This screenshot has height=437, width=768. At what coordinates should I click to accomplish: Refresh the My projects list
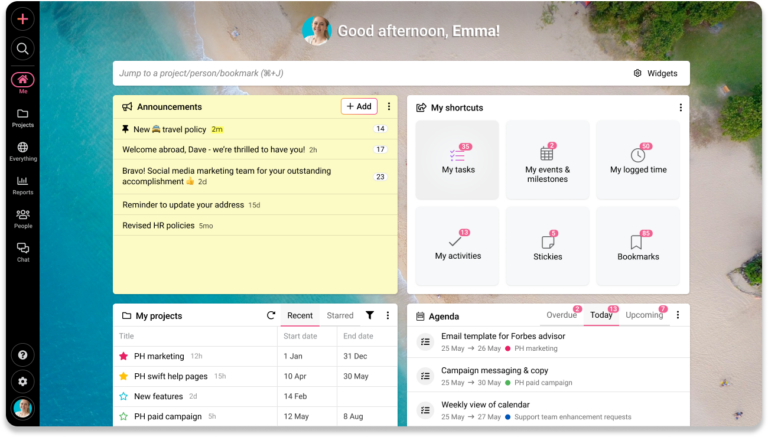[x=270, y=316]
